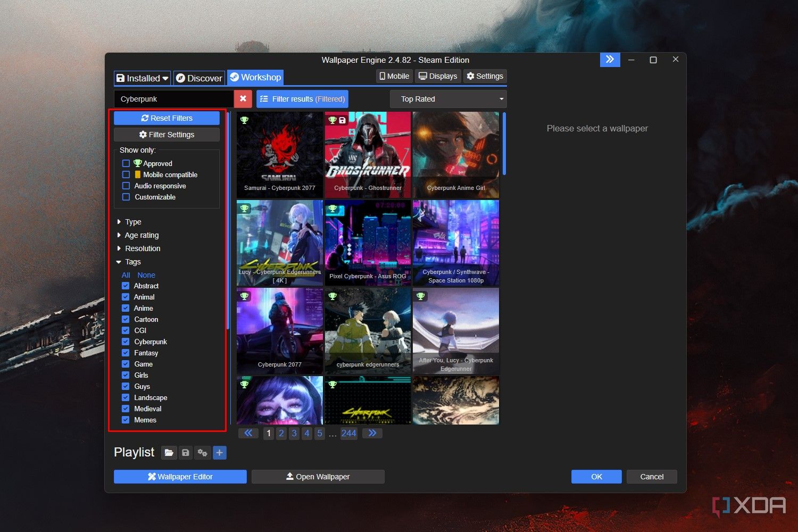The image size is (798, 532).
Task: Open the Installed dropdown arrow
Action: pyautogui.click(x=165, y=79)
